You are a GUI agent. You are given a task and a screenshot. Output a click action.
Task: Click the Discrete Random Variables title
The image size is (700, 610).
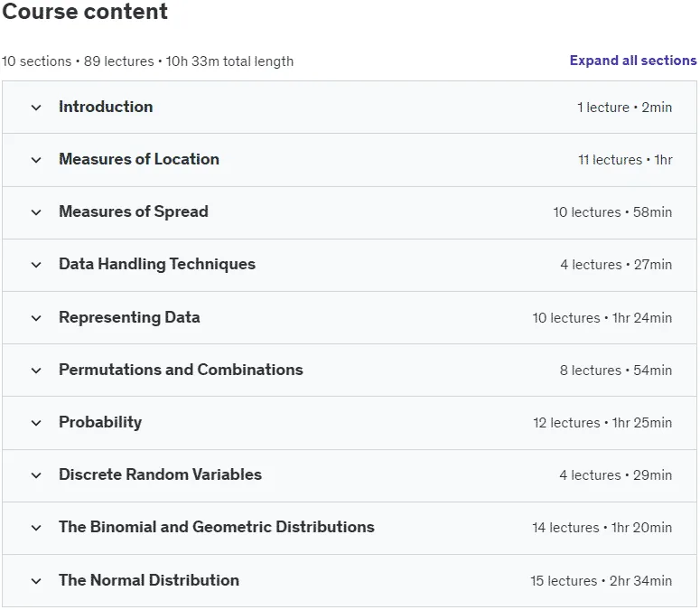pyautogui.click(x=160, y=474)
